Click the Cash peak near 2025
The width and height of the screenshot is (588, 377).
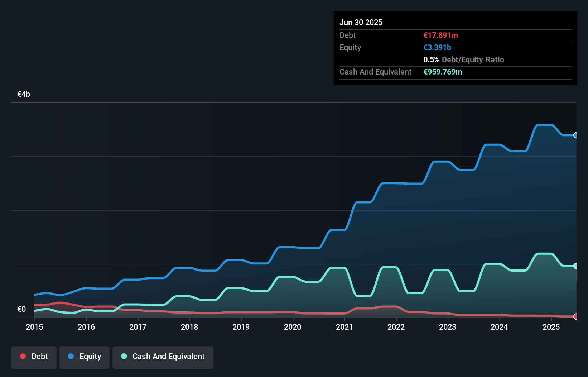point(544,254)
